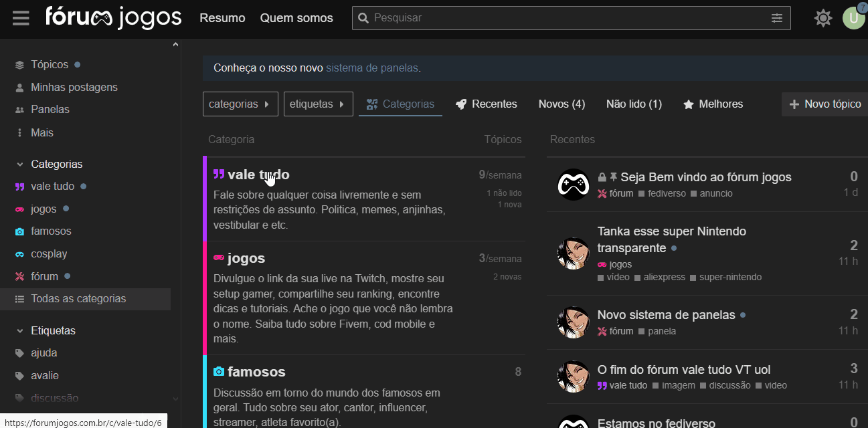Open advanced search filter options
Viewport: 868px width, 428px height.
coord(776,18)
